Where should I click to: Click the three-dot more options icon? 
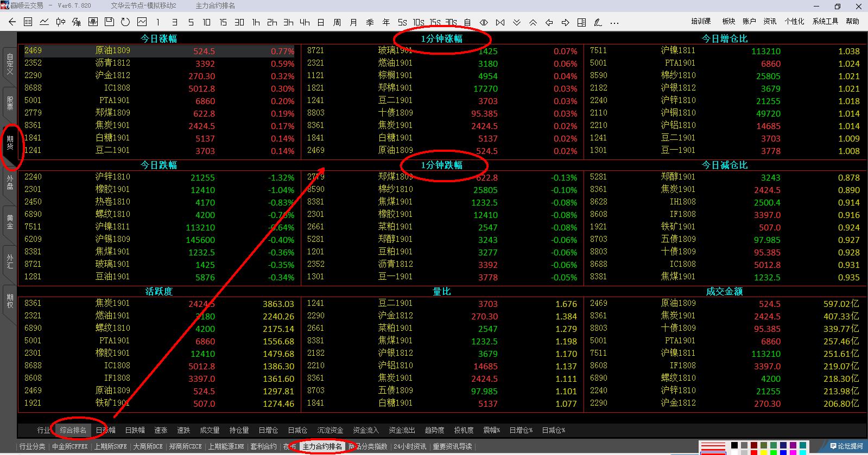(x=614, y=22)
